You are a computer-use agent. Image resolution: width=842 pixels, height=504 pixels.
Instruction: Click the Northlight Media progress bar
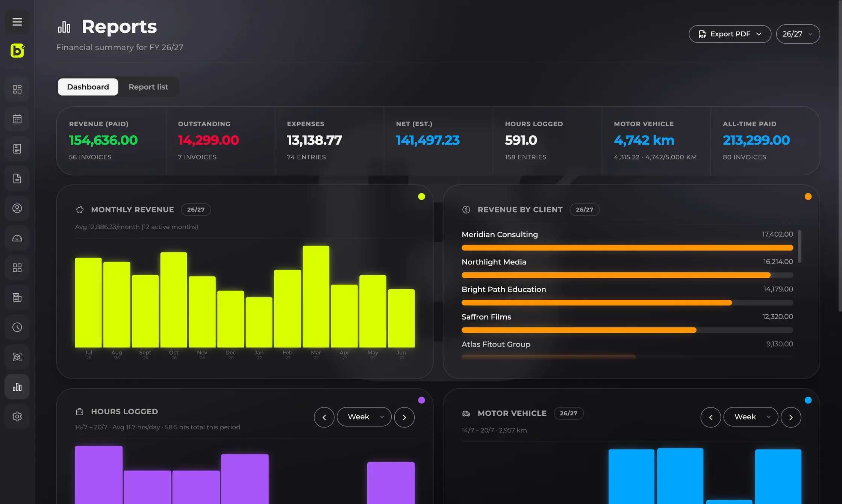(627, 275)
